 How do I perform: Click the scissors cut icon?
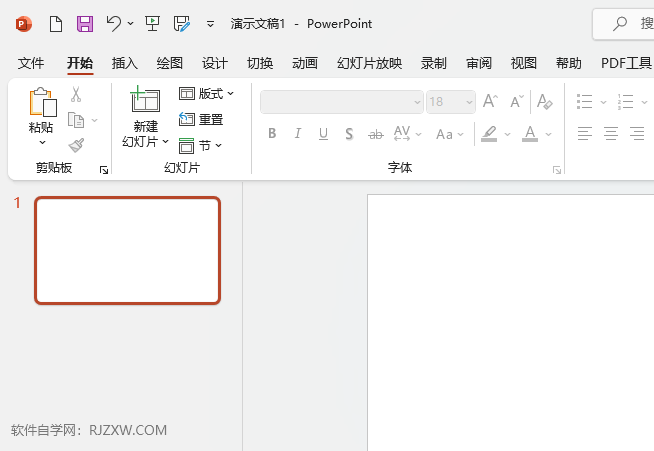[75, 94]
